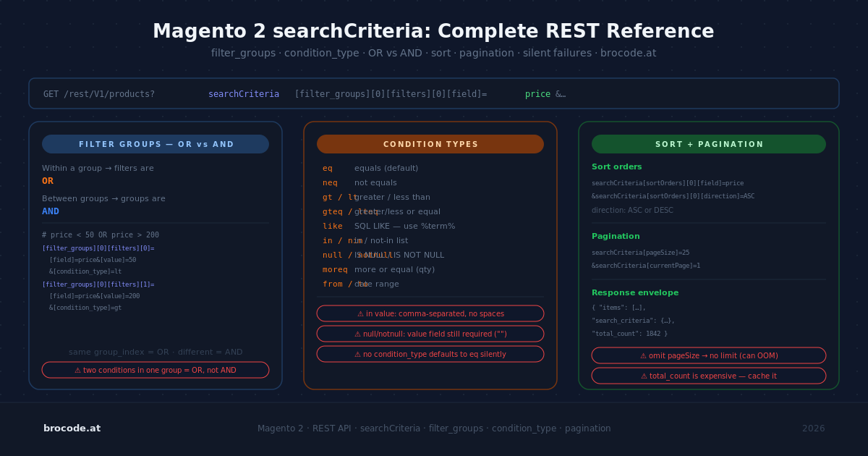Click the green 'Sort orders' heading
This screenshot has height=456, width=868.
tap(617, 167)
